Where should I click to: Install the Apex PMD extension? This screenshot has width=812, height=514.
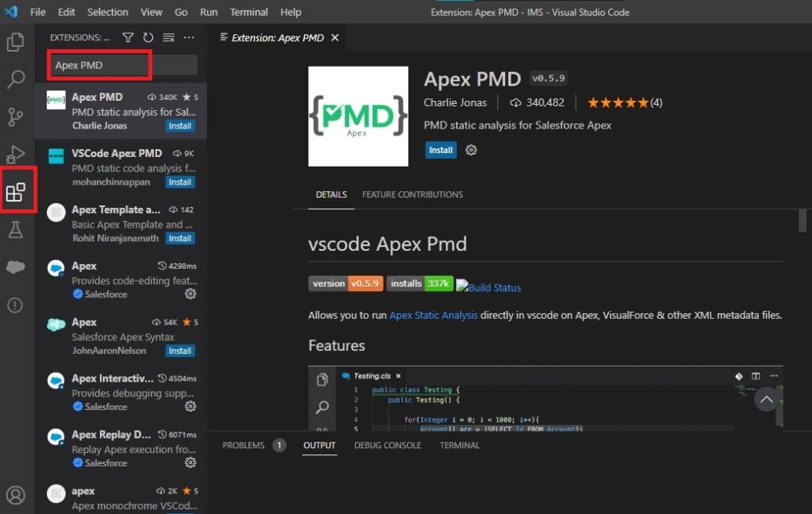(440, 150)
